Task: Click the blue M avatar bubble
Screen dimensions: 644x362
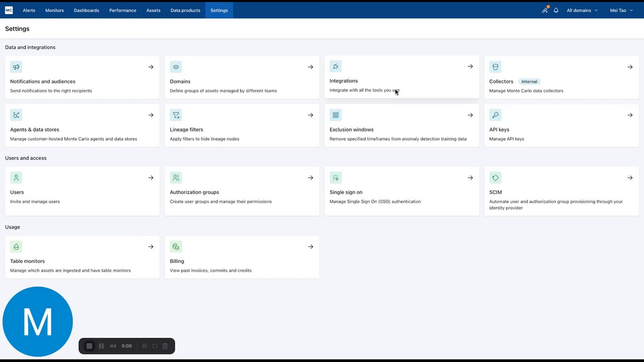Action: 38,322
